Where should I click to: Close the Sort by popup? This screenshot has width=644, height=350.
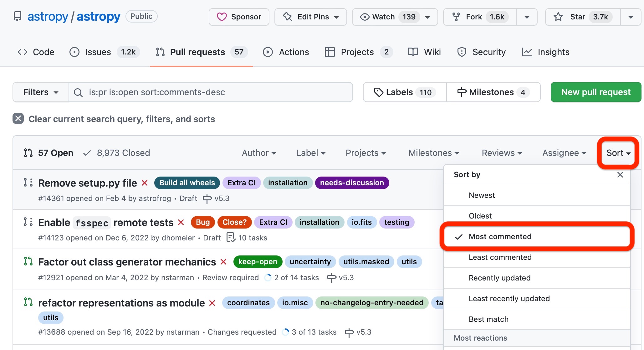coord(620,175)
